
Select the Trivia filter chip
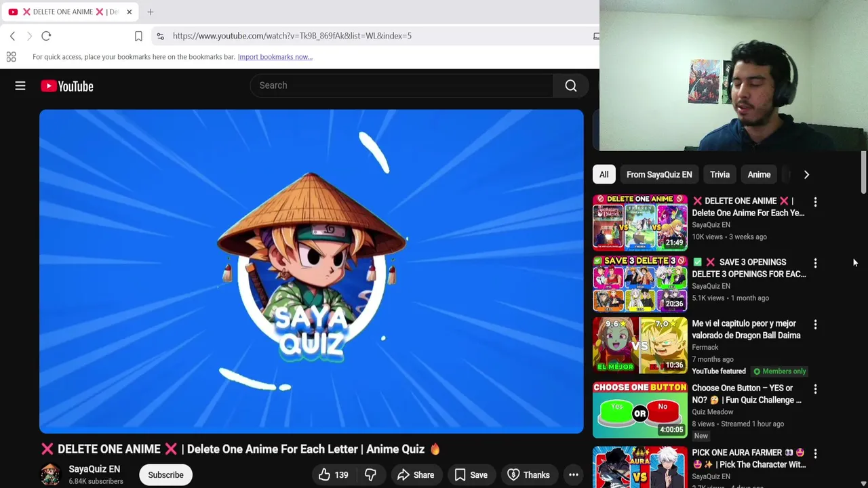pos(719,175)
